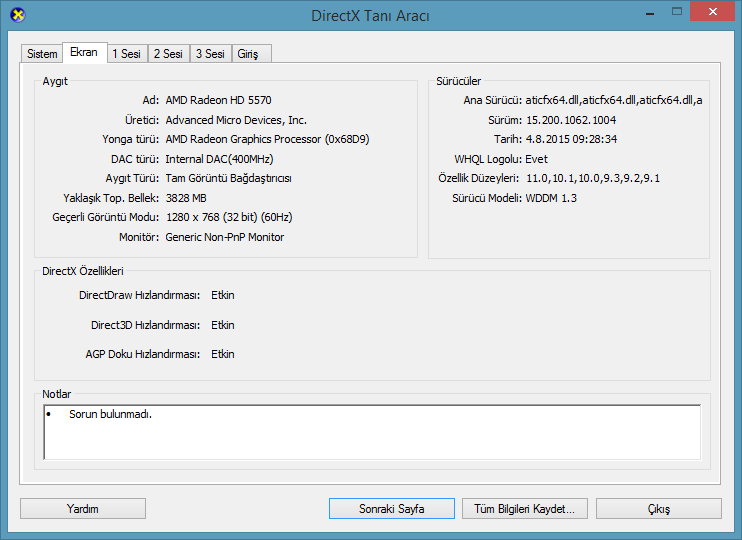Switch to the Sistem tab
Screen dimensions: 742x540
pyautogui.click(x=42, y=54)
